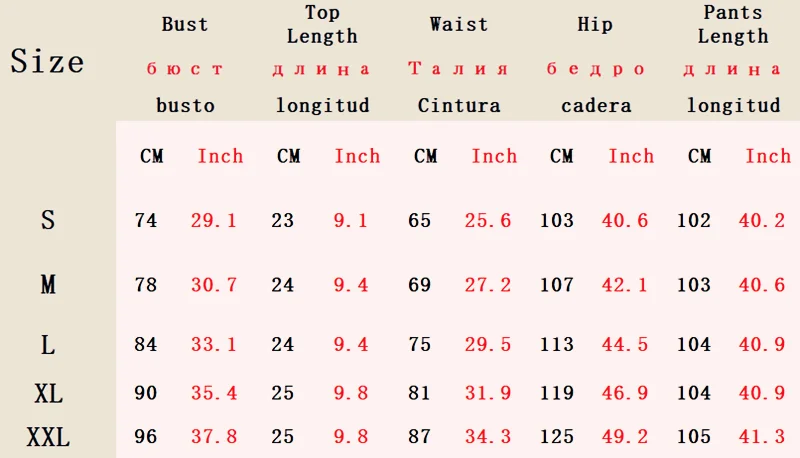This screenshot has height=458, width=800.
Task: Select the Bust column header
Action: (185, 24)
